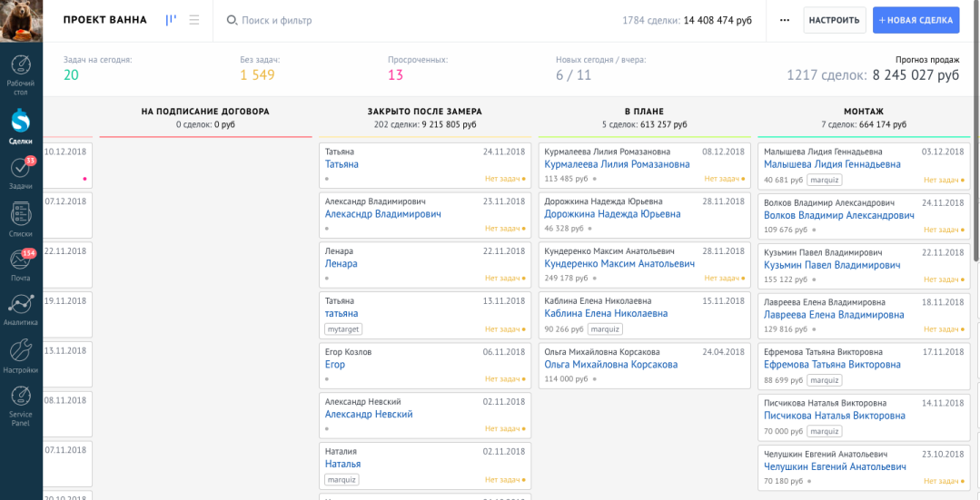Switch to pipeline (kanban) view

pos(171,20)
